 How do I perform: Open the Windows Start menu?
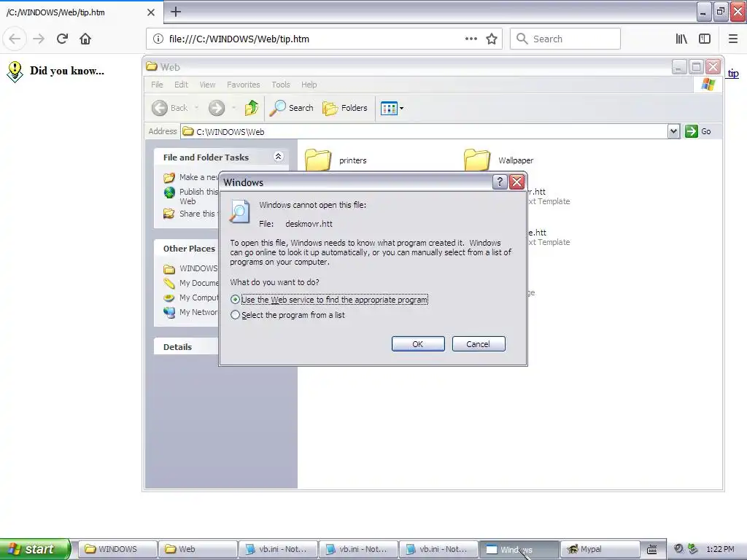click(x=34, y=549)
